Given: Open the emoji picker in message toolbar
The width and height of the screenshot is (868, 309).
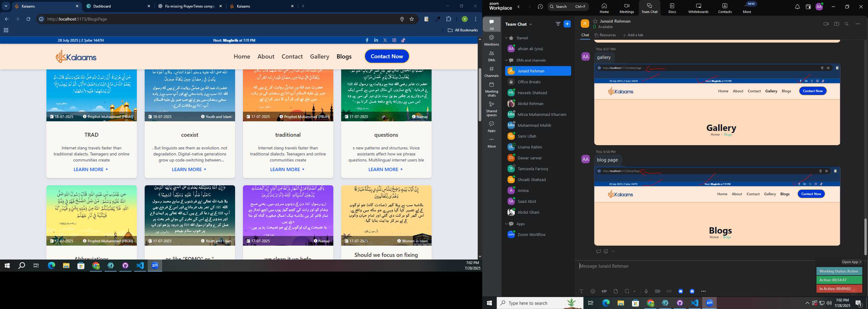Looking at the screenshot, I should click(593, 291).
